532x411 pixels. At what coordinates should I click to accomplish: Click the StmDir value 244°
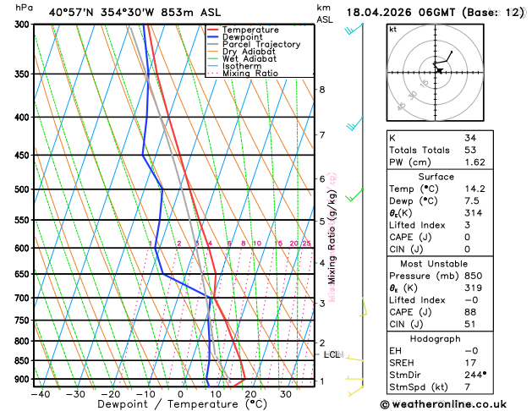[x=475, y=375]
